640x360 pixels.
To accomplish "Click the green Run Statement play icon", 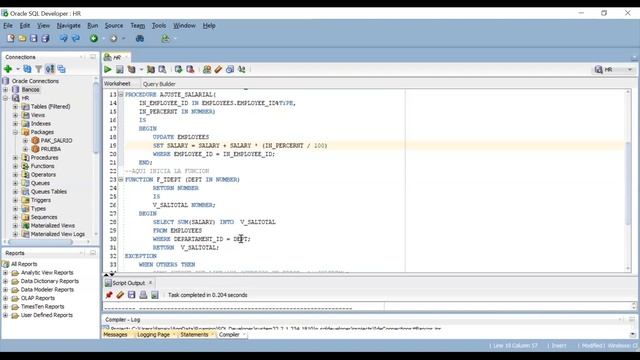I will point(108,69).
